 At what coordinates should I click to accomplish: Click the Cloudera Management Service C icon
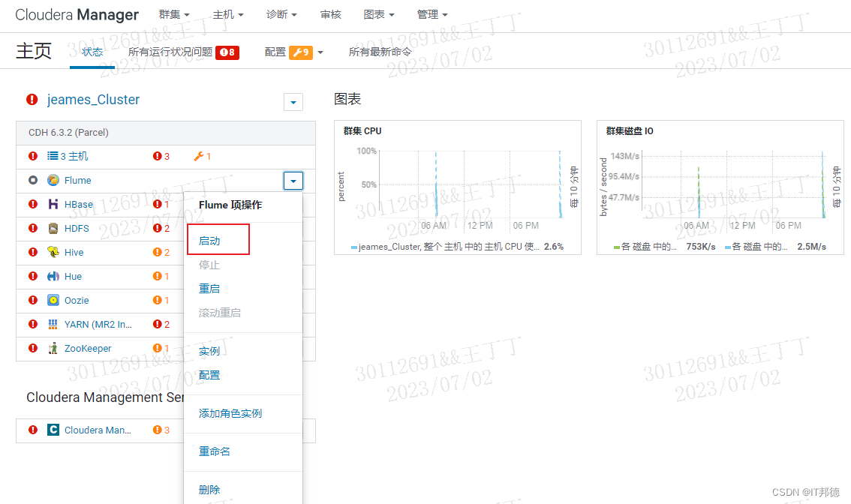pos(53,430)
